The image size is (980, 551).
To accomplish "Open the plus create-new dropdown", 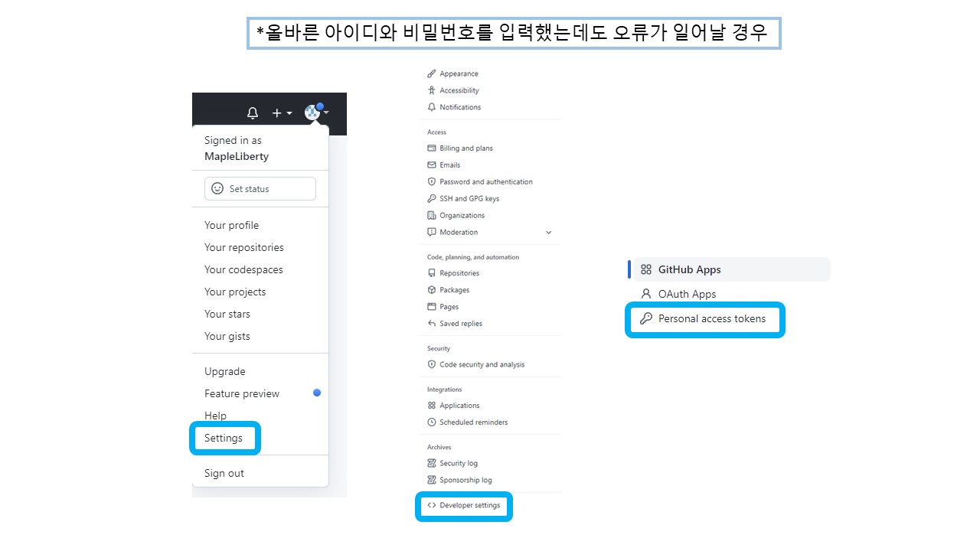I will [x=282, y=113].
